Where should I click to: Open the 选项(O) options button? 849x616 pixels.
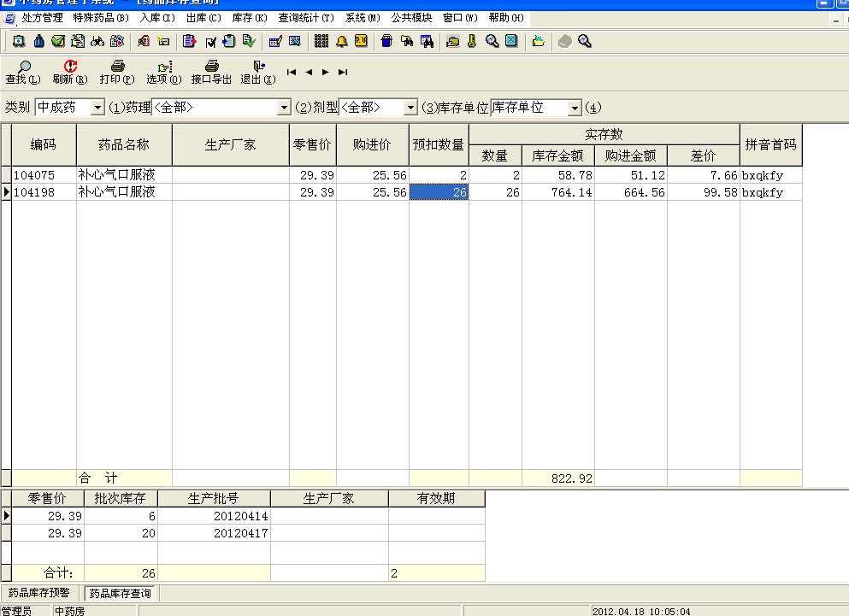(163, 73)
